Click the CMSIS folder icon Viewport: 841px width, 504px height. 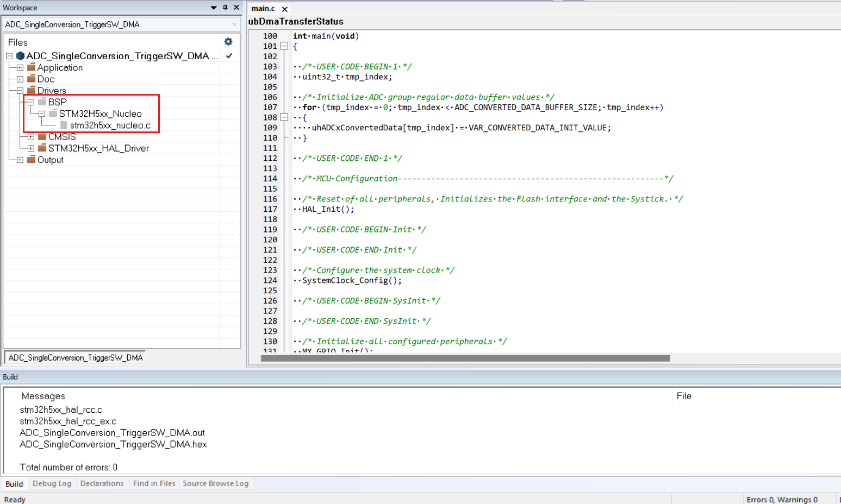(x=42, y=137)
